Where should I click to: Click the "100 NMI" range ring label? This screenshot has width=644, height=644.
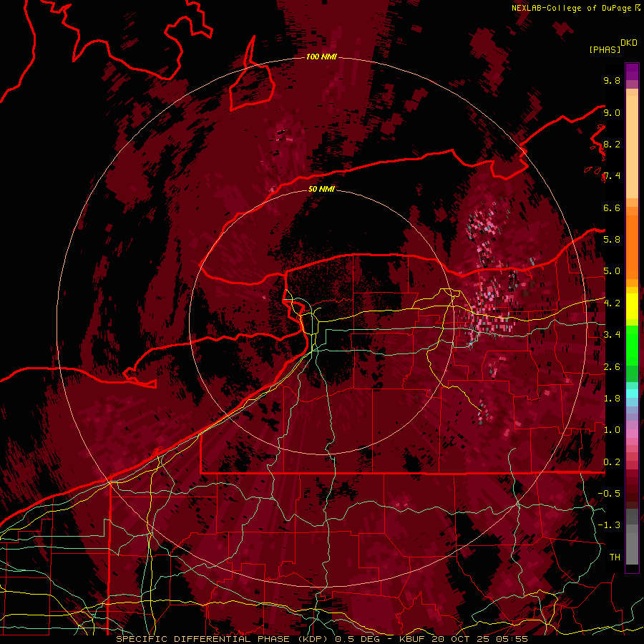321,57
